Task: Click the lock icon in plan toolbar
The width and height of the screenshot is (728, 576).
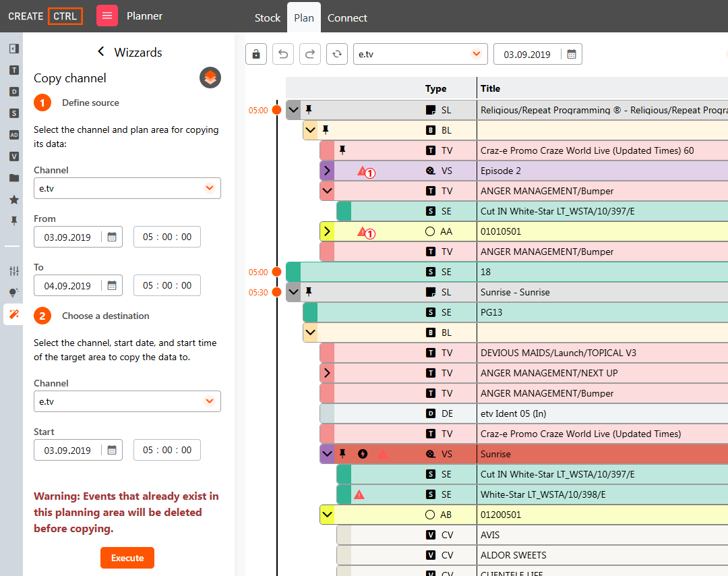Action: [256, 54]
